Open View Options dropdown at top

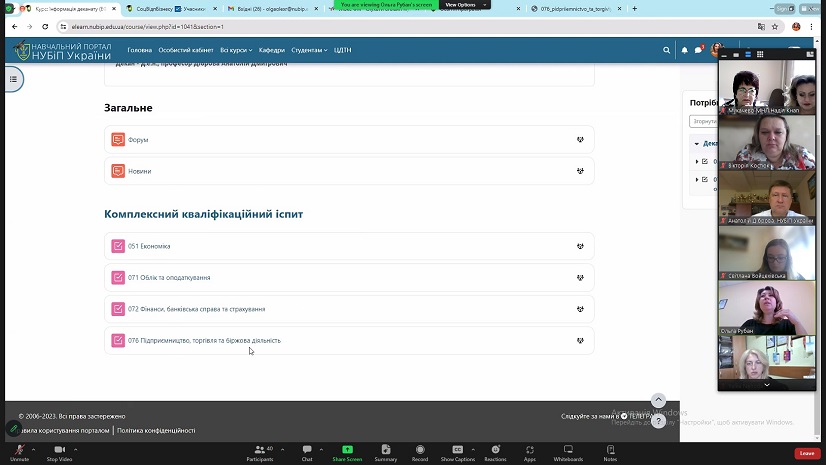pyautogui.click(x=464, y=5)
